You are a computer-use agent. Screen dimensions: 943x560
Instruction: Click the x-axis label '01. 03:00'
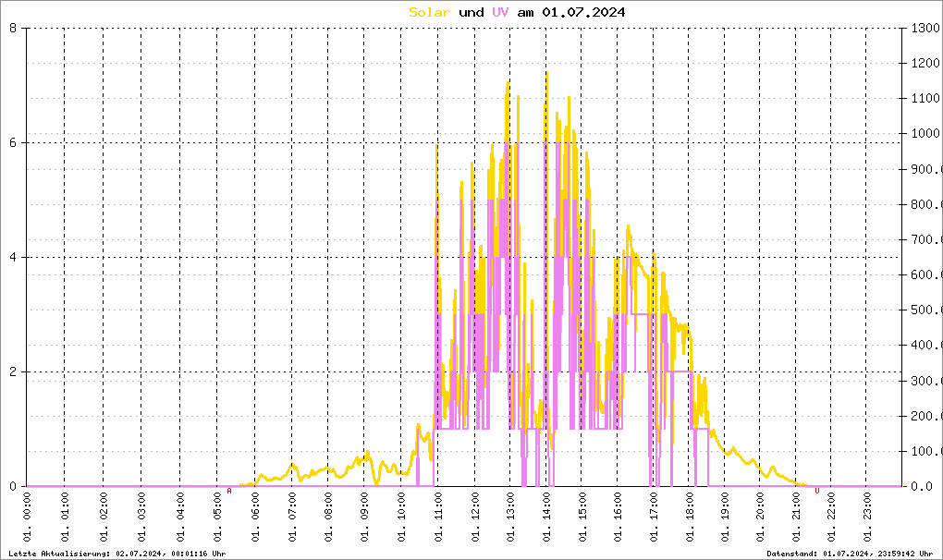142,517
